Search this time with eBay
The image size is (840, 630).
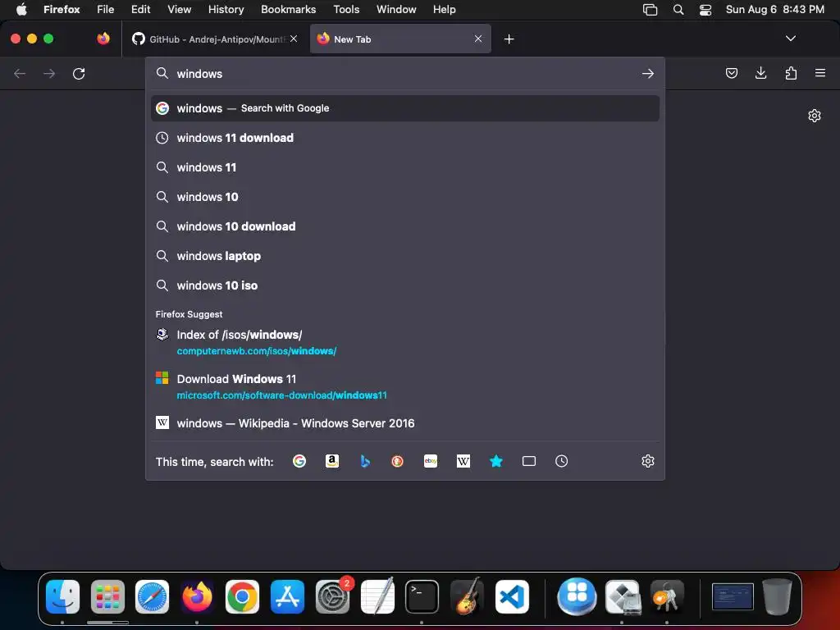(431, 461)
